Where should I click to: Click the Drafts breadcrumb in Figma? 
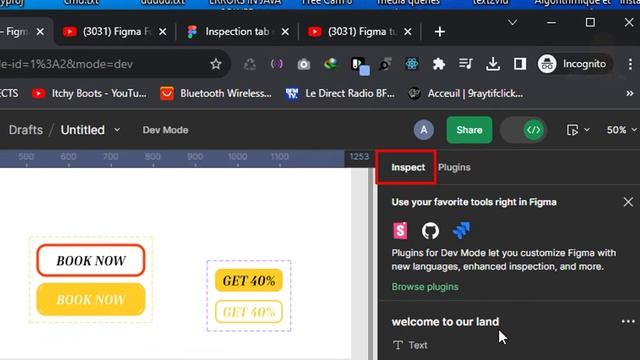click(26, 130)
